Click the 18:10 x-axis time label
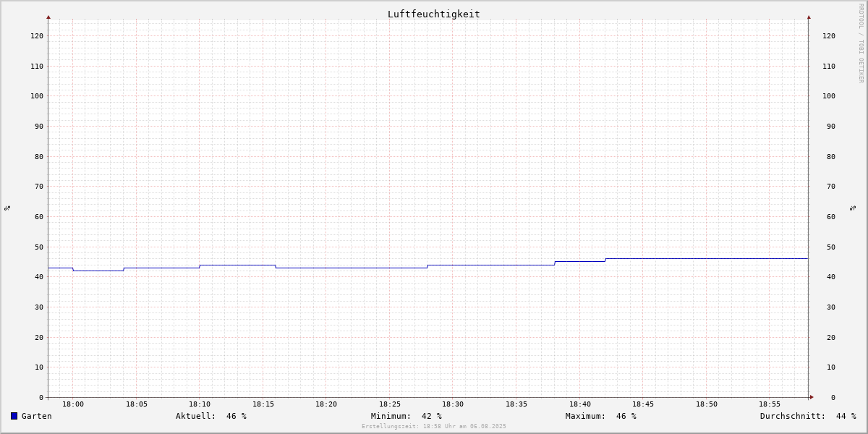The height and width of the screenshot is (434, 868). tap(200, 404)
